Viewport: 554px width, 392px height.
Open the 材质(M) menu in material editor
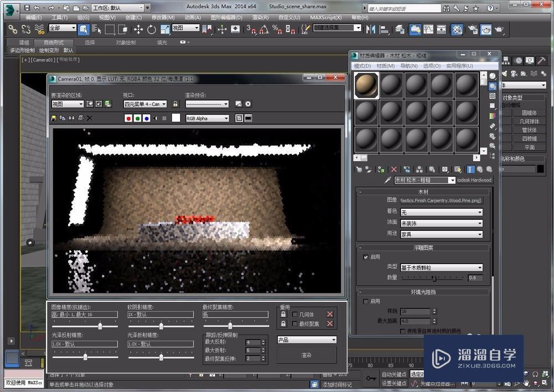386,66
